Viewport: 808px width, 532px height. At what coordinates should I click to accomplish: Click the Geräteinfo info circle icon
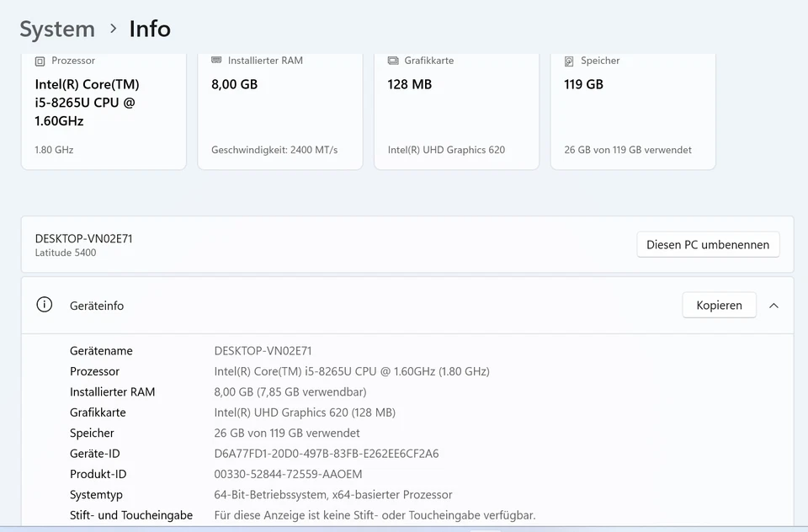click(45, 305)
